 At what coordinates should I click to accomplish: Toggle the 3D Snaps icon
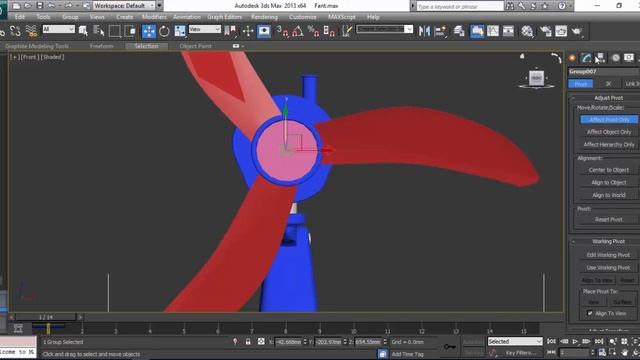282,31
